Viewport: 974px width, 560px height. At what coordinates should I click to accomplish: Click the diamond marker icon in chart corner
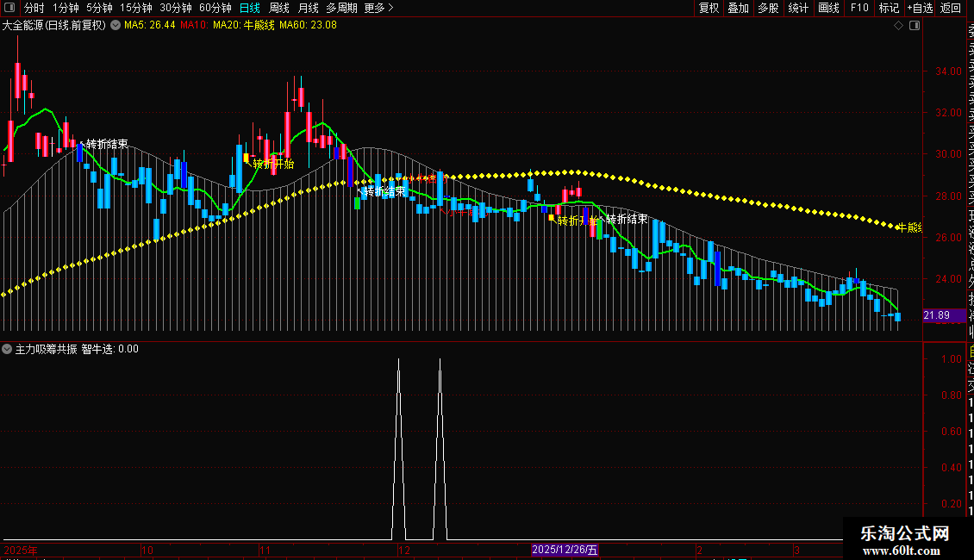(x=898, y=26)
